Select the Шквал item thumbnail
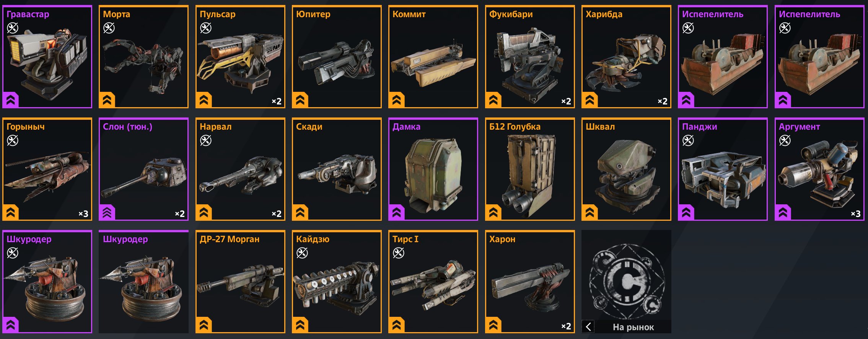The height and width of the screenshot is (339, 868). click(x=626, y=169)
